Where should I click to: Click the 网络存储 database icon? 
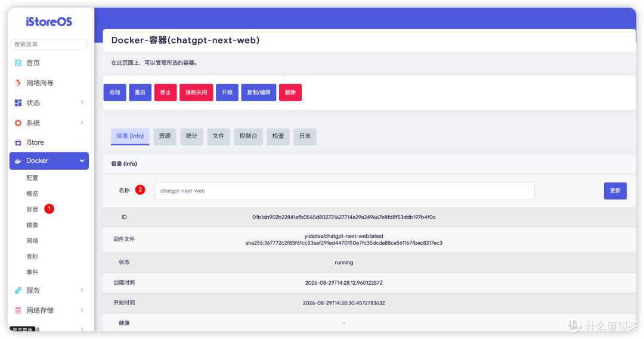(x=18, y=310)
